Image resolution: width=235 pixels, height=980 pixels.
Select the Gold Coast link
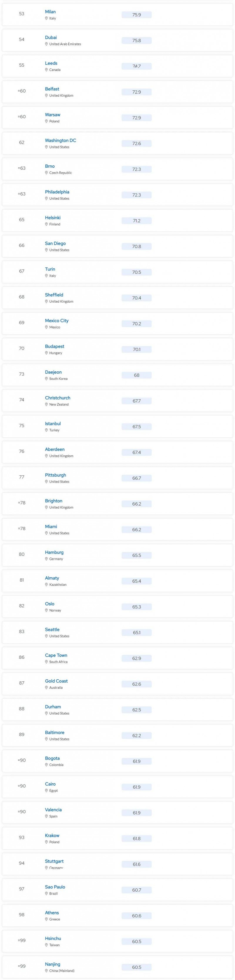(x=56, y=681)
